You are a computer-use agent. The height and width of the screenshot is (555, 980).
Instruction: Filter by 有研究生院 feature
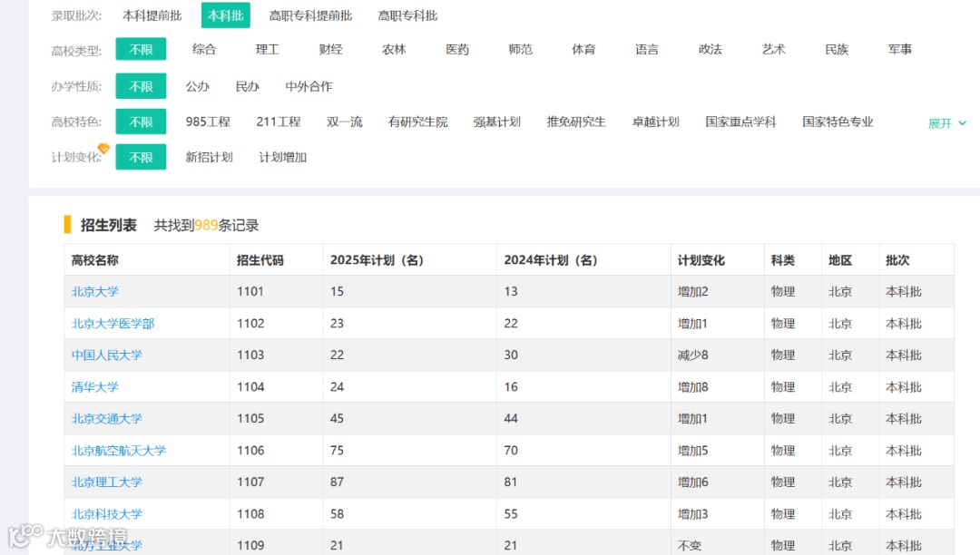[x=418, y=122]
